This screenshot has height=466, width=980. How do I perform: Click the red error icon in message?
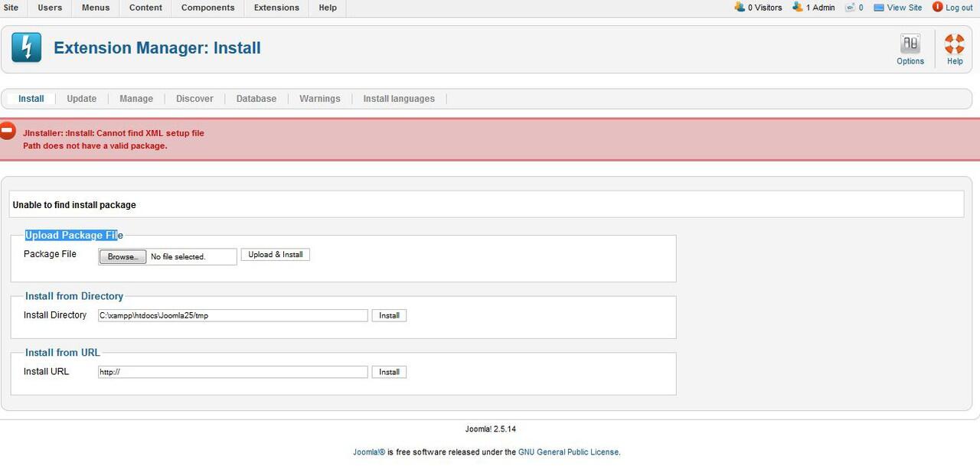[x=7, y=130]
